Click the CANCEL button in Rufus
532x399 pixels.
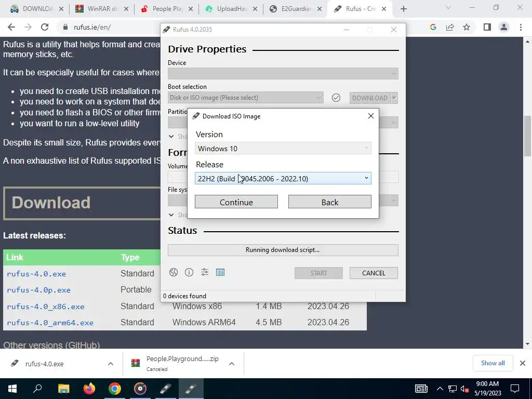(374, 273)
